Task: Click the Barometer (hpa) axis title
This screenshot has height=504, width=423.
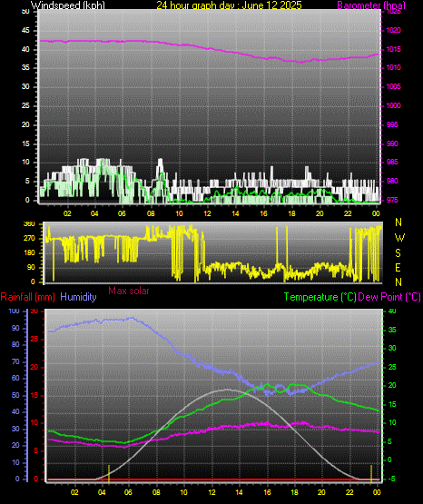Action: click(x=371, y=5)
